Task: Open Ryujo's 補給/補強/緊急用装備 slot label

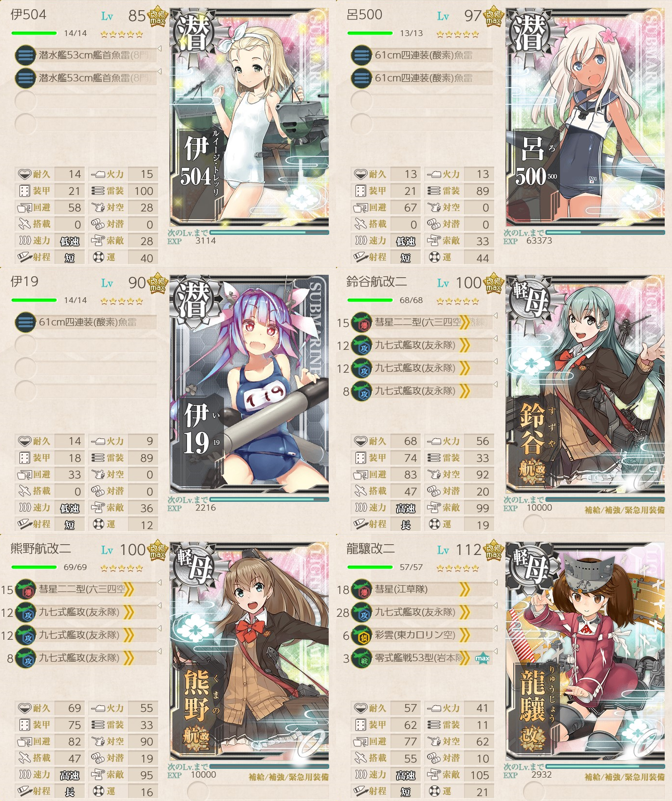Action: (624, 777)
